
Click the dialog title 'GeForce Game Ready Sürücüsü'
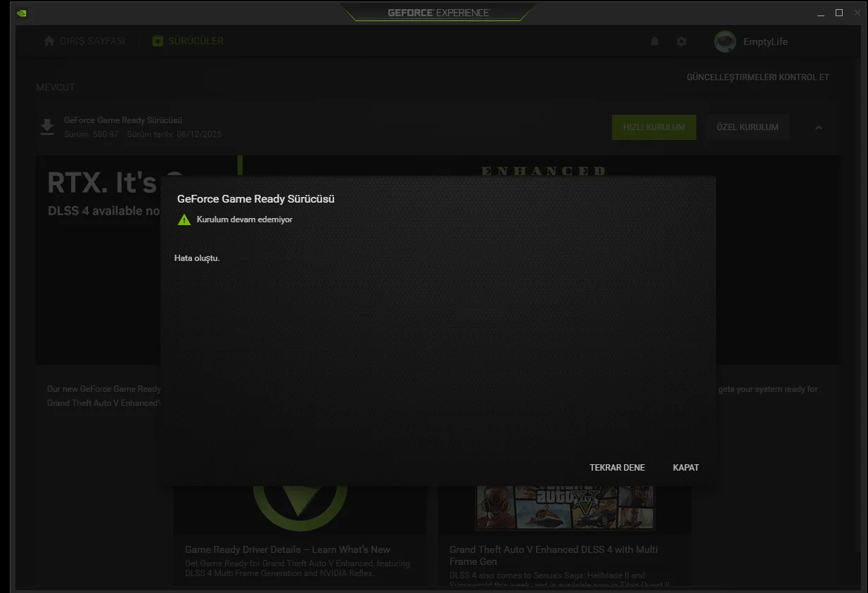coord(256,199)
